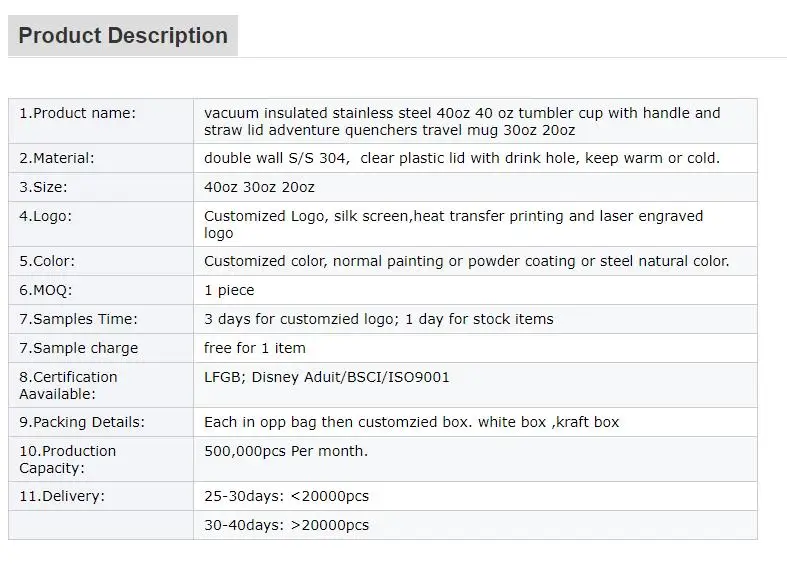Click the LFGB Disney Audit certification text
Screen dimensions: 787x570
(326, 377)
